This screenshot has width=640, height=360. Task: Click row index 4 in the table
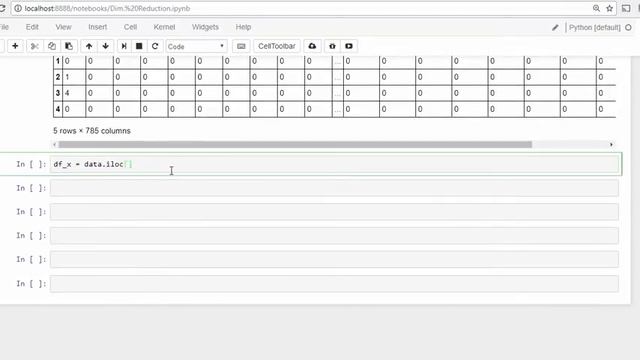click(58, 109)
